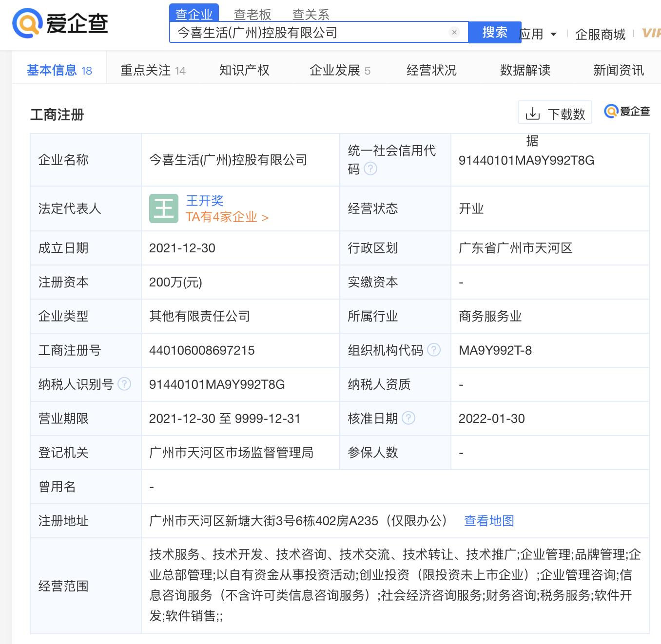Viewport: 661px width, 644px height.
Task: Click the 搜索 search button
Action: [x=494, y=32]
